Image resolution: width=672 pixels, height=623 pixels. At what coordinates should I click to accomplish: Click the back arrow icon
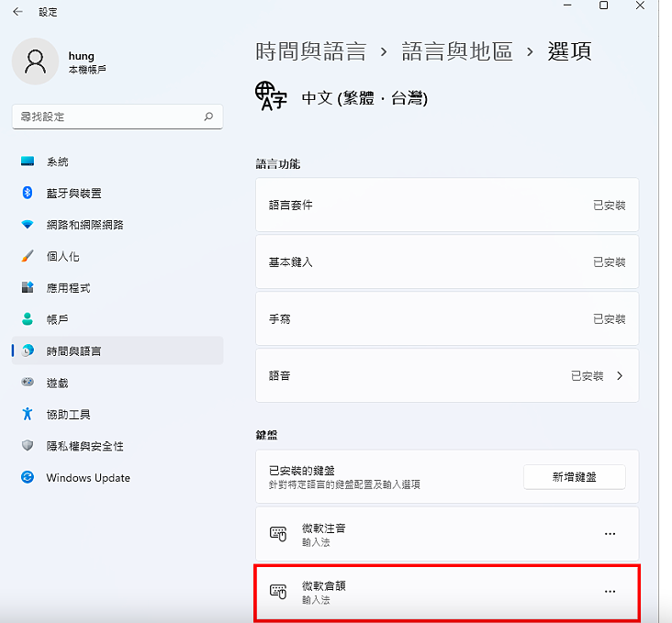click(17, 12)
